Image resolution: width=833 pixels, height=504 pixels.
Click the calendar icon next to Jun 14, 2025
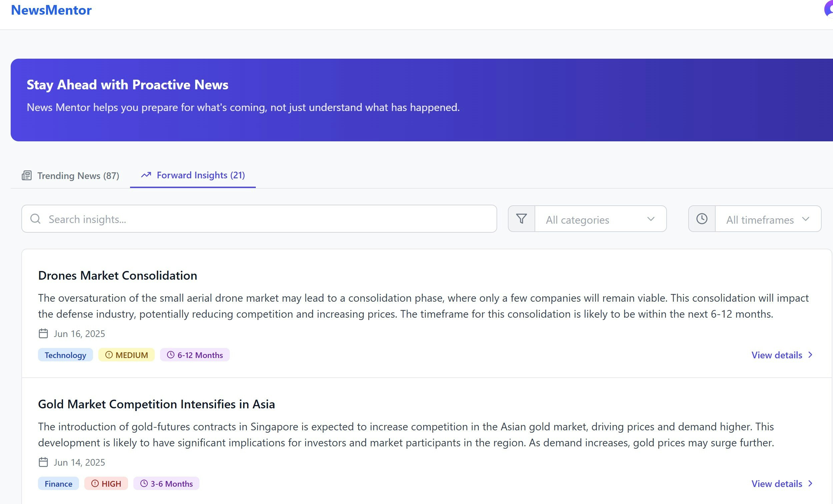click(x=43, y=462)
